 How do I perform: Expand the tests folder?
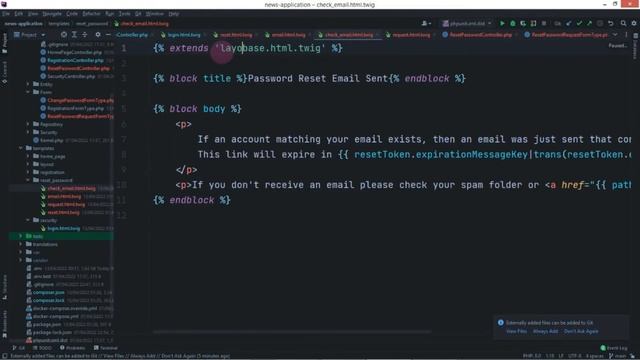[x=20, y=236]
